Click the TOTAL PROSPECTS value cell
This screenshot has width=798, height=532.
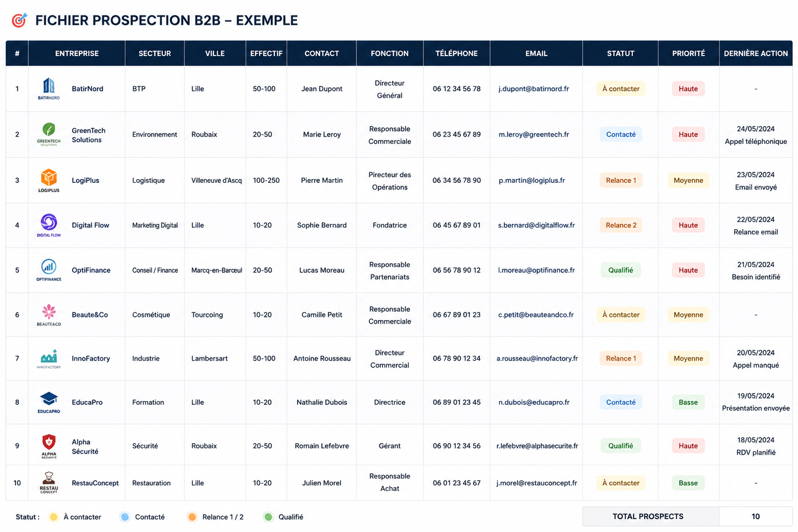click(755, 516)
